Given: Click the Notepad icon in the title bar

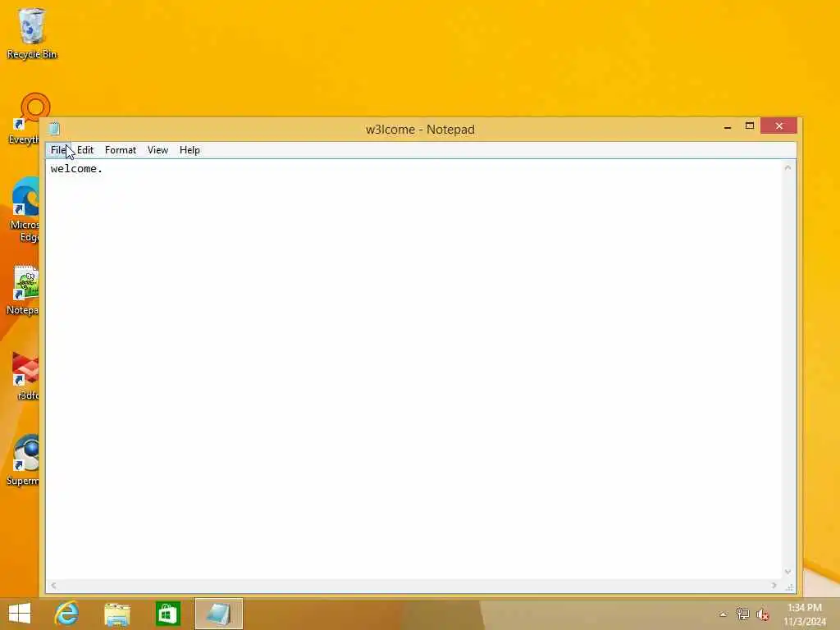Looking at the screenshot, I should [x=54, y=129].
